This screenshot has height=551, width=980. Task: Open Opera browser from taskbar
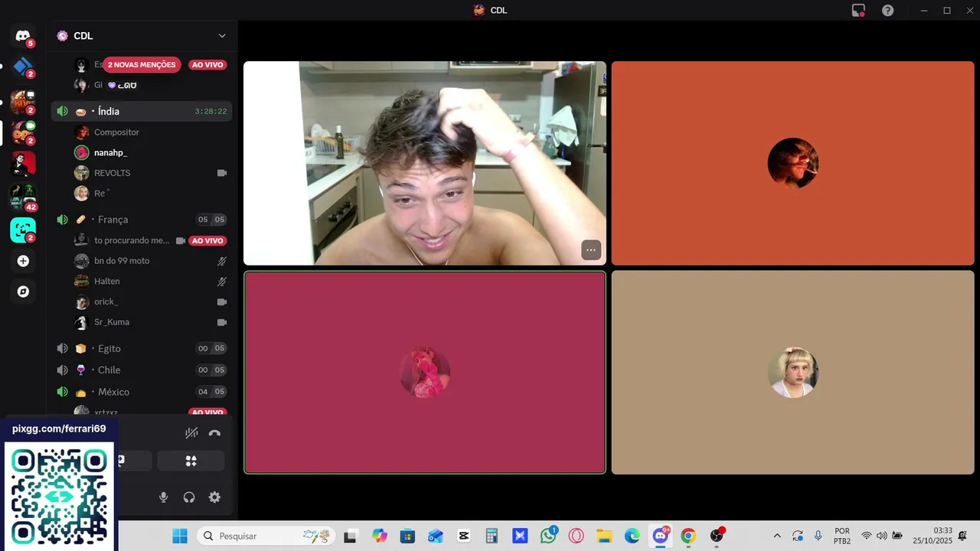[x=576, y=536]
